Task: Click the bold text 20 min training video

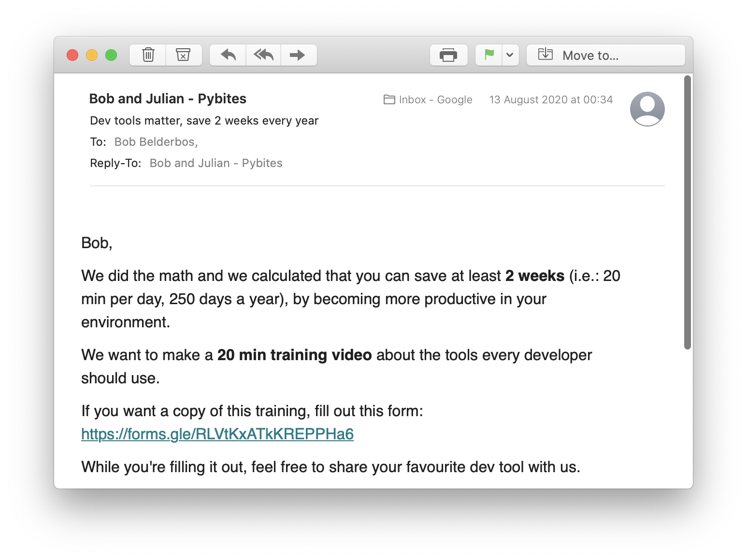Action: 294,355
